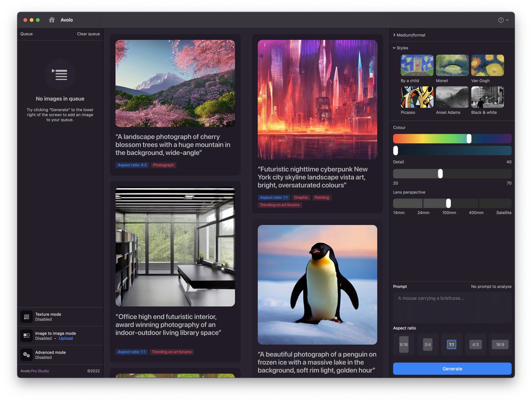This screenshot has width=532, height=401.
Task: Click the Texture mode grid icon
Action: click(x=27, y=317)
